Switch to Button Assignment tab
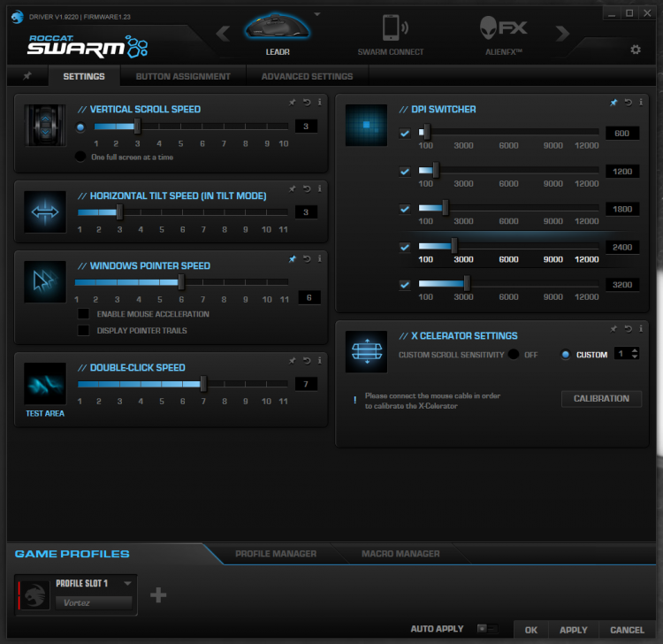This screenshot has width=663, height=644. pos(183,77)
